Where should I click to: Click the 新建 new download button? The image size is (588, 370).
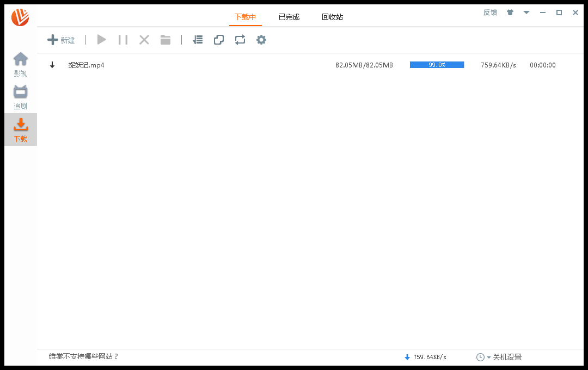coord(61,40)
